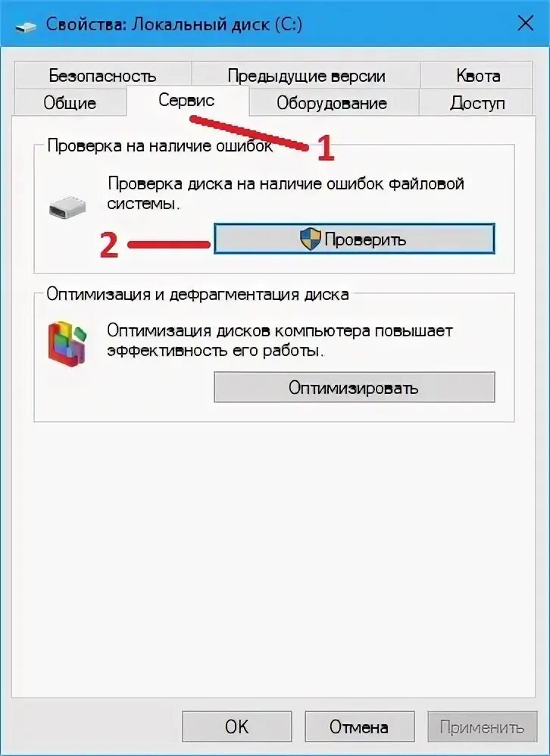This screenshot has width=550, height=756.
Task: Switch to the Безопасность tab
Action: [103, 75]
